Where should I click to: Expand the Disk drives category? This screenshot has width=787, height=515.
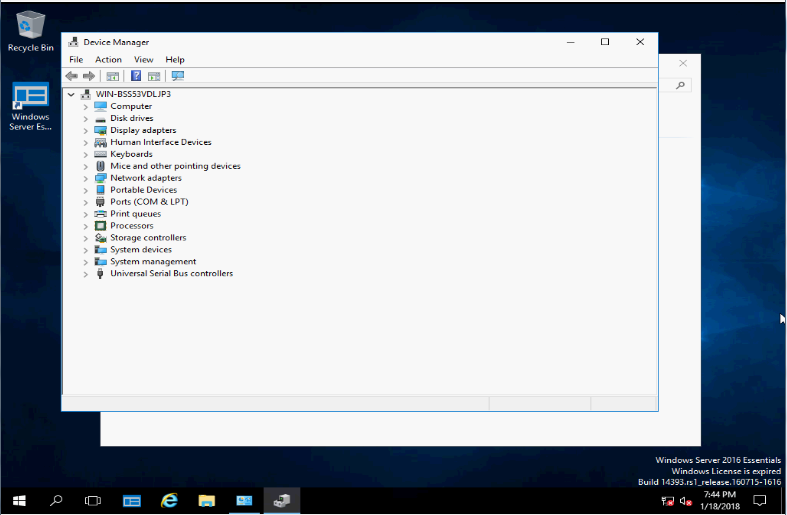pyautogui.click(x=85, y=119)
